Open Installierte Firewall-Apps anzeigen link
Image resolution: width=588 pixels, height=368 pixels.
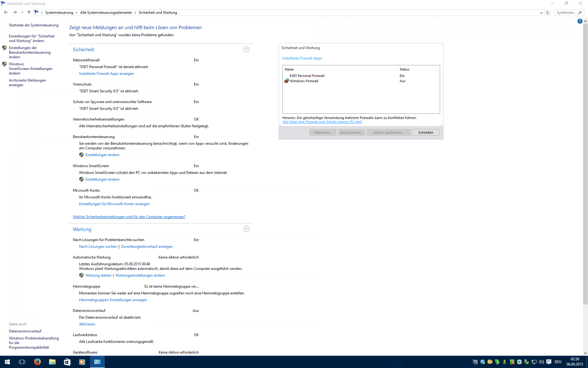click(106, 74)
